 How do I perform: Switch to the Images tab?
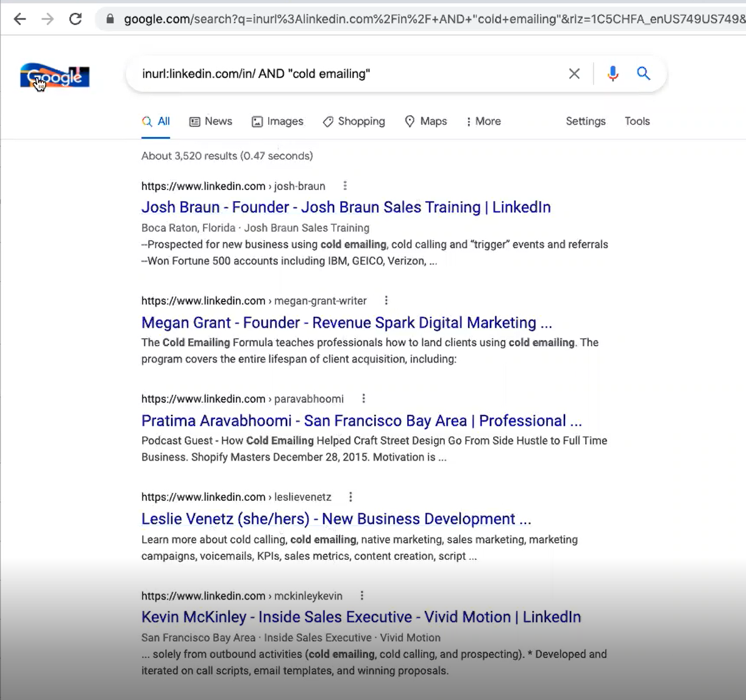pos(277,121)
